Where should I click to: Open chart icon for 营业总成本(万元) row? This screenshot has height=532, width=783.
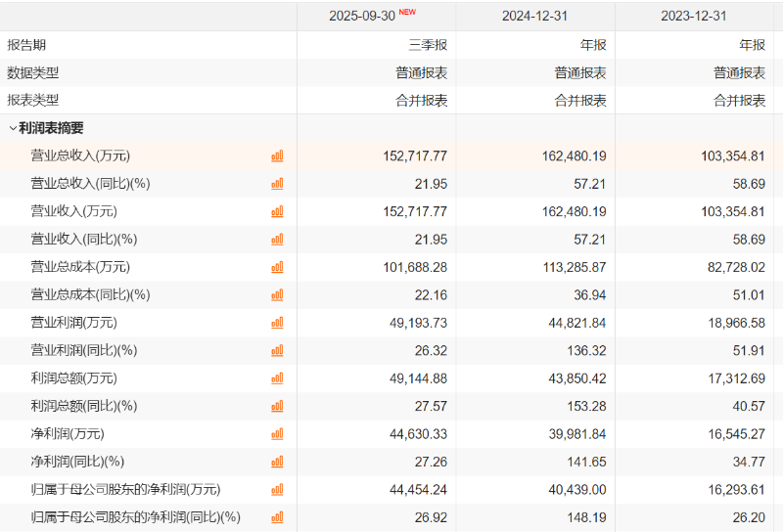[x=277, y=267]
